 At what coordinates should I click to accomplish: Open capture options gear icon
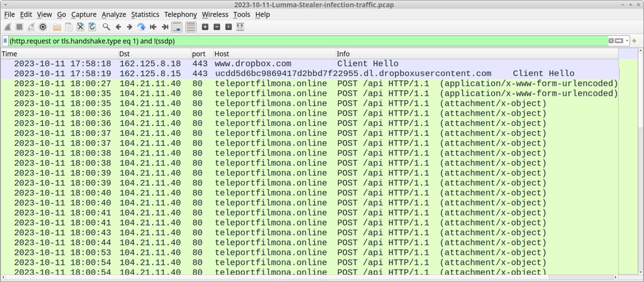[43, 27]
